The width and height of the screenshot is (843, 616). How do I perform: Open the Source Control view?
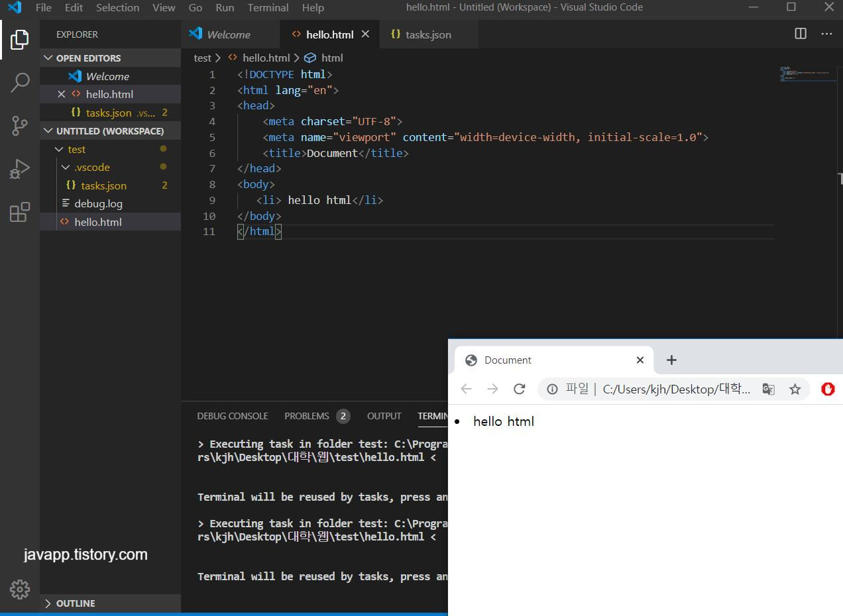click(20, 125)
